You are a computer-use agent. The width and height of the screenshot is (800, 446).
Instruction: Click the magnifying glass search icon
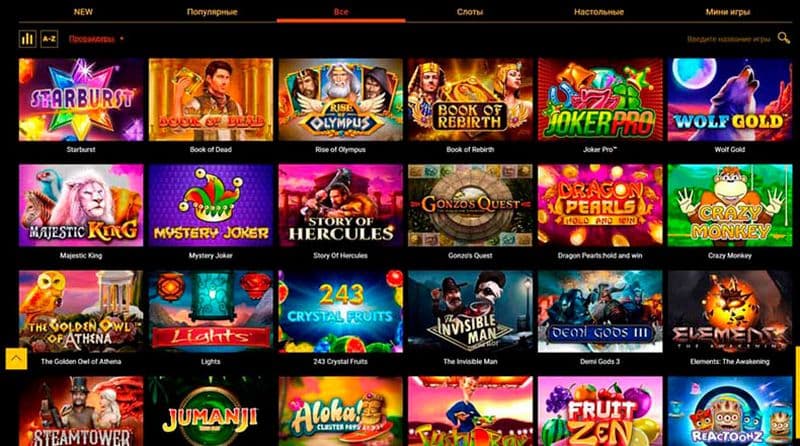(x=784, y=38)
